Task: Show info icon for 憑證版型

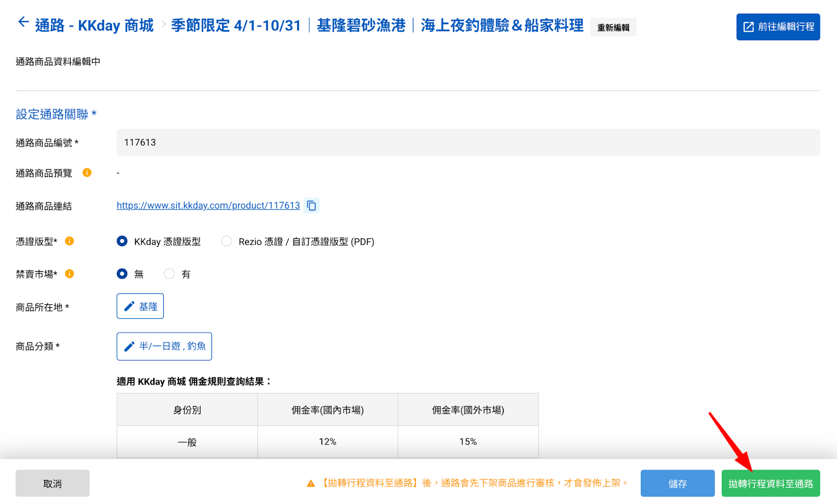Action: point(70,241)
